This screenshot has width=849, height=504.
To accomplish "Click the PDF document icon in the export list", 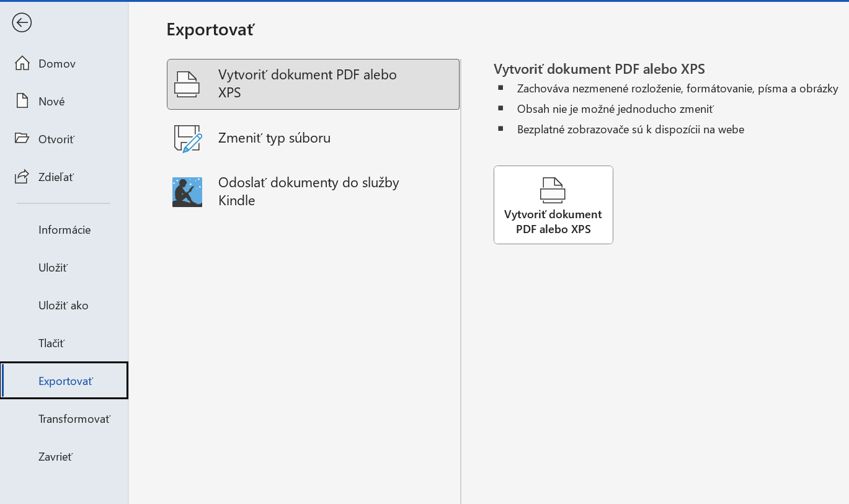I will tap(187, 84).
